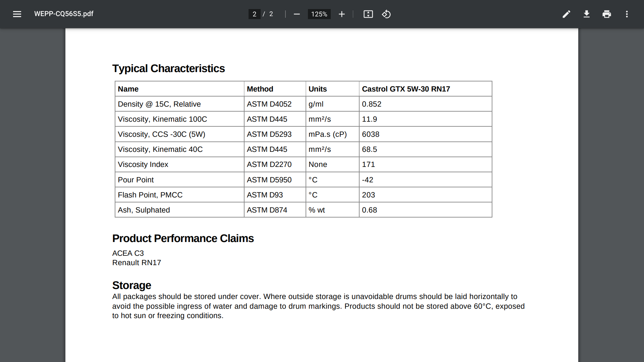This screenshot has width=644, height=362.
Task: Click the 125% zoom level field
Action: [x=319, y=14]
